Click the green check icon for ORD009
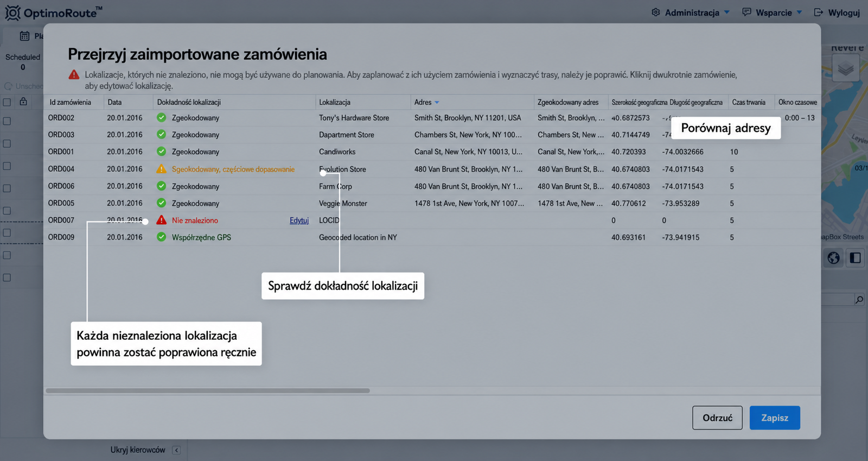 161,237
